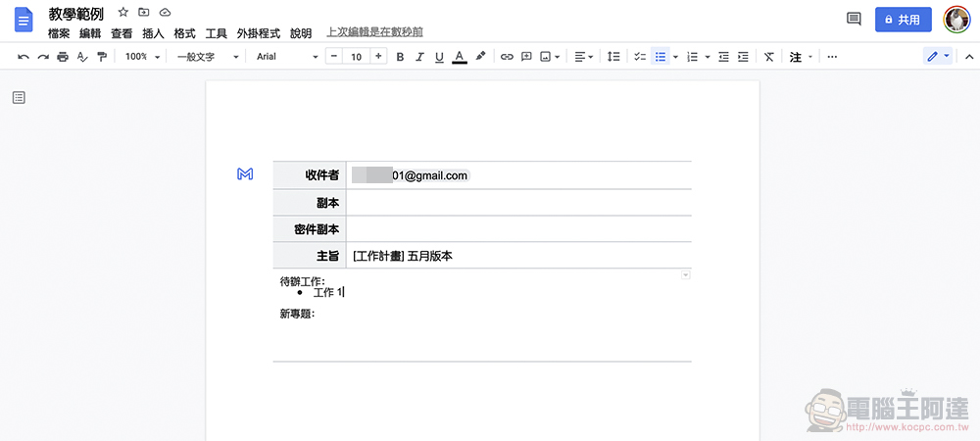Open line and paragraph spacing options

[613, 57]
